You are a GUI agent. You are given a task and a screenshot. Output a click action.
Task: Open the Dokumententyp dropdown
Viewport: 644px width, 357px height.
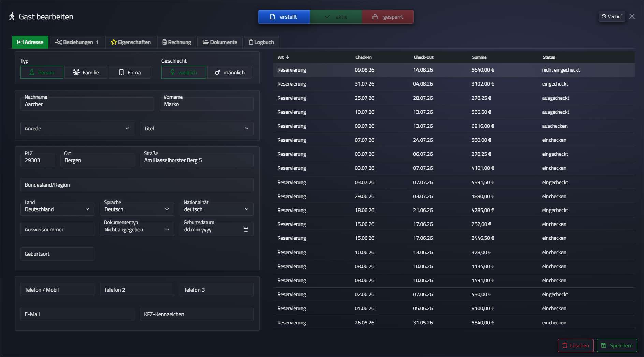coord(137,229)
